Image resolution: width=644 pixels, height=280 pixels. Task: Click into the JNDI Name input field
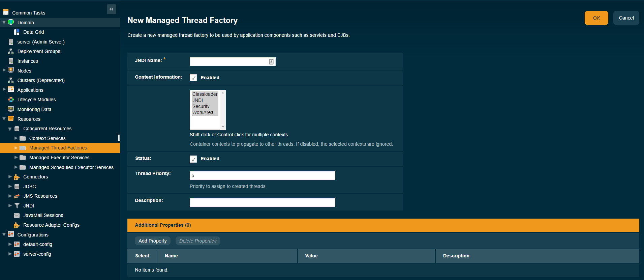[228, 61]
